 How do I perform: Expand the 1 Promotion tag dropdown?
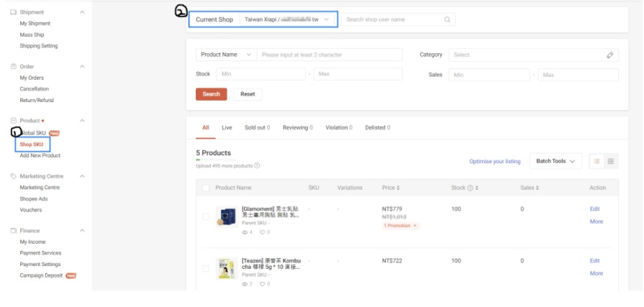[401, 226]
